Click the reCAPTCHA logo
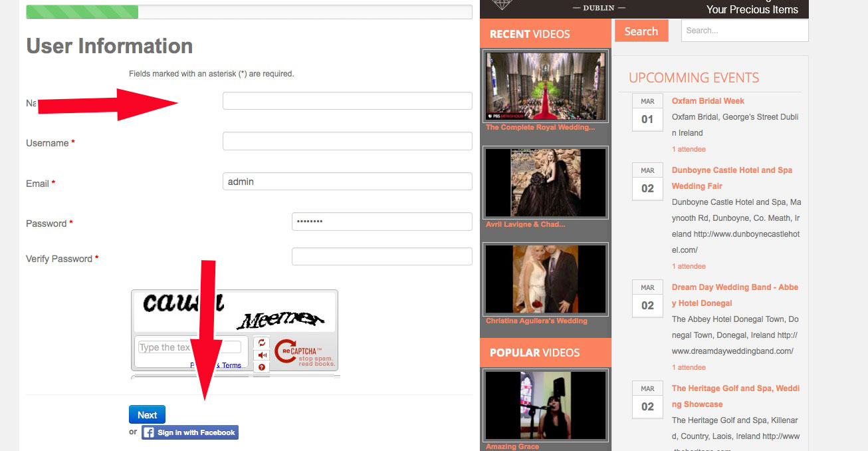868x451 pixels. coord(286,351)
